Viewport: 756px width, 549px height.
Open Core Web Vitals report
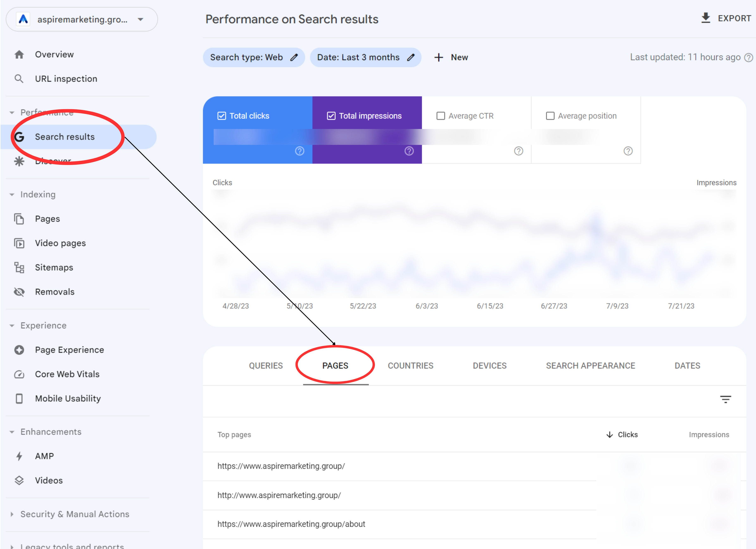(67, 374)
